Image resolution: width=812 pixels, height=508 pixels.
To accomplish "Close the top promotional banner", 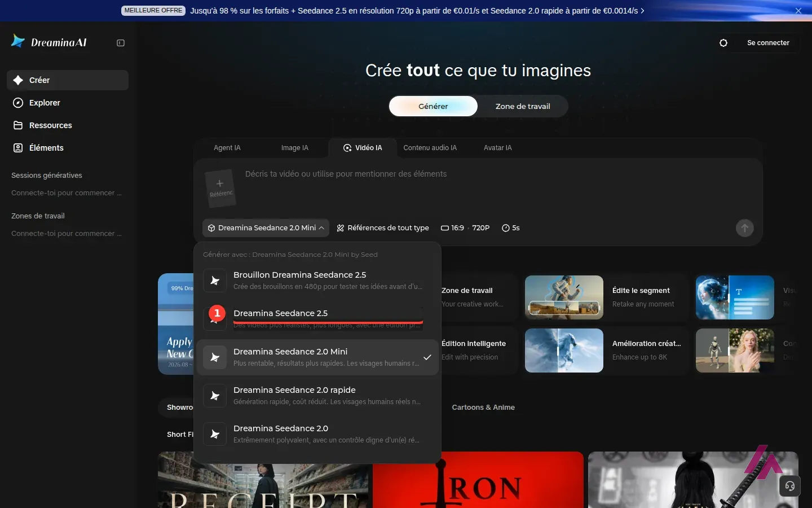I will 798,11.
